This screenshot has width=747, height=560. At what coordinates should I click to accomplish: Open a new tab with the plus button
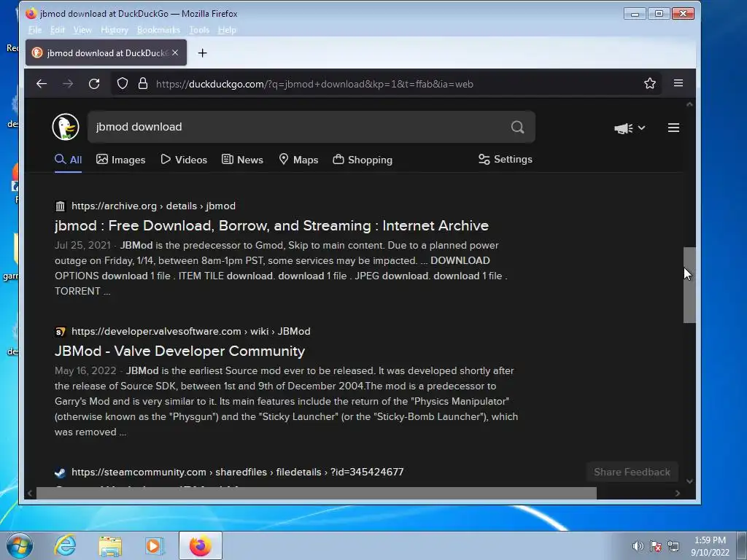point(203,52)
